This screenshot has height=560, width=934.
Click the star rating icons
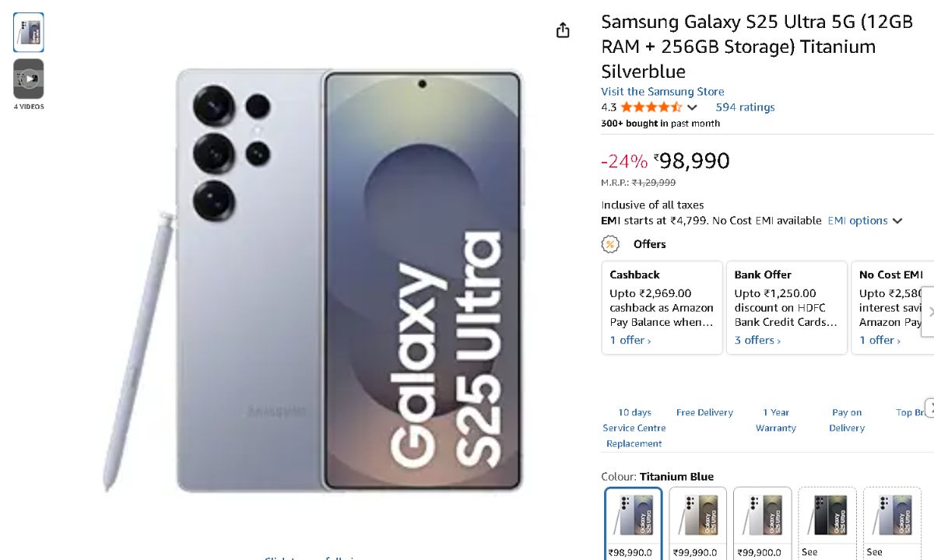pyautogui.click(x=651, y=107)
